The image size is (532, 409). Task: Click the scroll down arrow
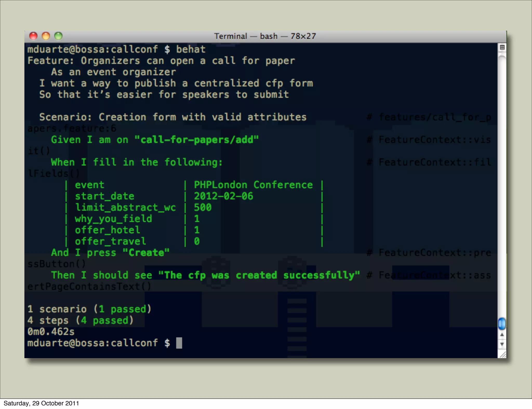tap(502, 344)
